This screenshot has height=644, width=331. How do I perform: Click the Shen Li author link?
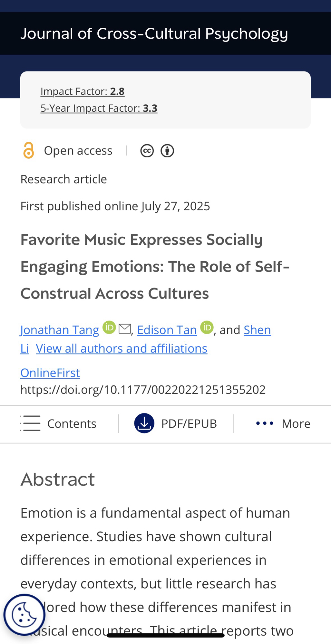[x=257, y=330]
